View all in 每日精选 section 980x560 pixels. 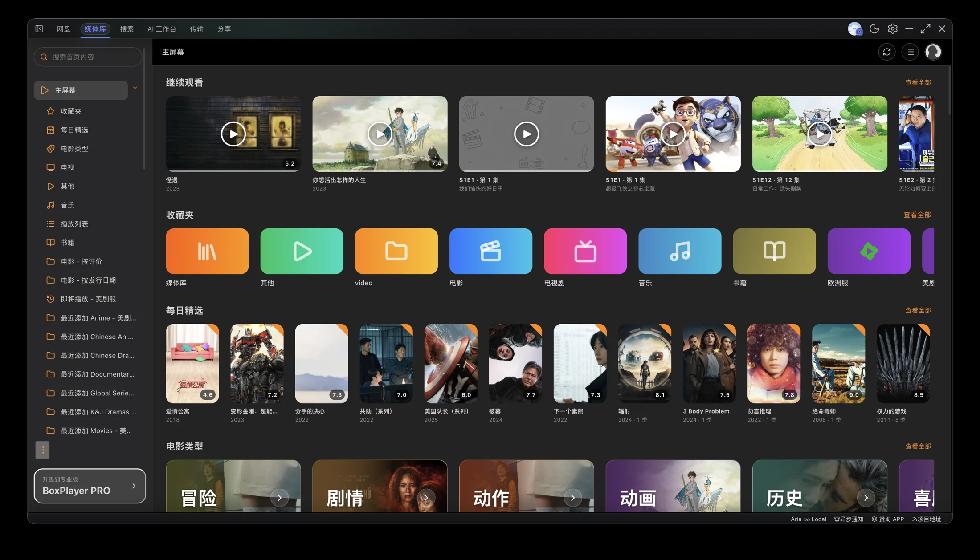click(918, 310)
